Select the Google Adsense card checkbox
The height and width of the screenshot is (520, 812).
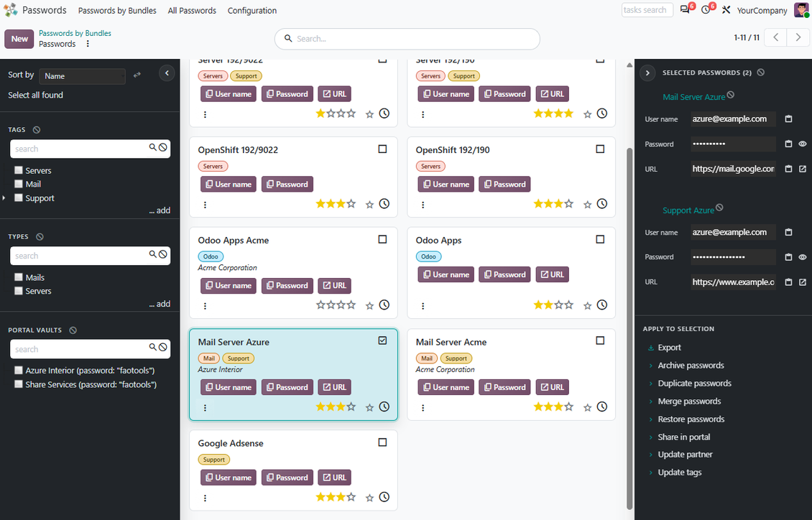coord(383,442)
